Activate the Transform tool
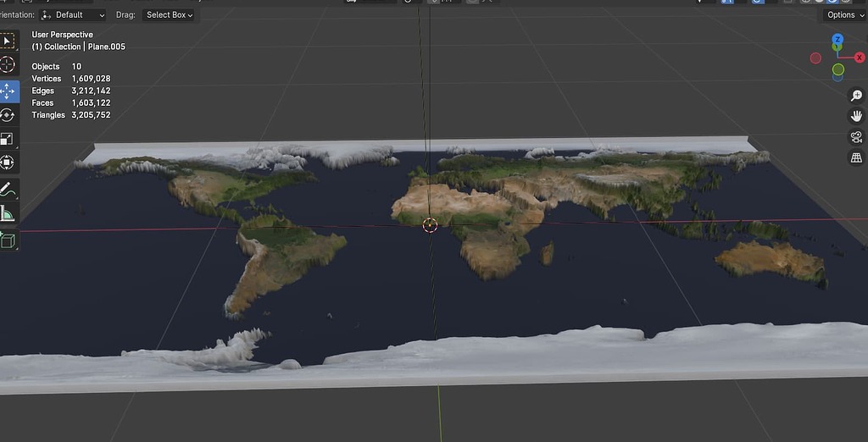Screen dimensions: 868x442 7,163
